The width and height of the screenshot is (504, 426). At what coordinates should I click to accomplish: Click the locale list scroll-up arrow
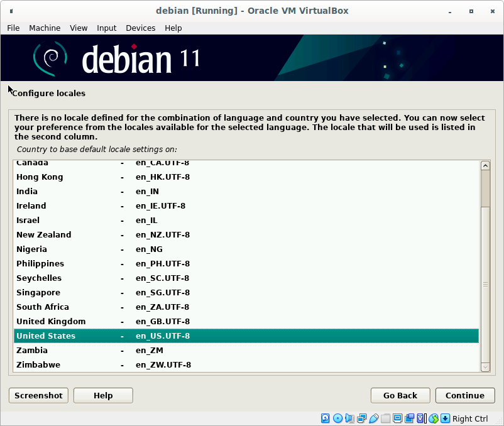point(485,166)
